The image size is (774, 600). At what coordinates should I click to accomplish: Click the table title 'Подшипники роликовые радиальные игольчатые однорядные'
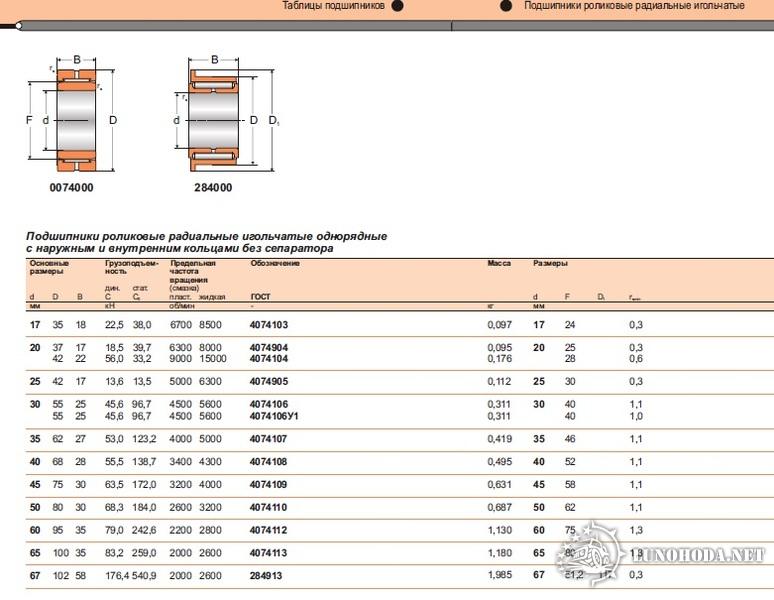point(206,236)
